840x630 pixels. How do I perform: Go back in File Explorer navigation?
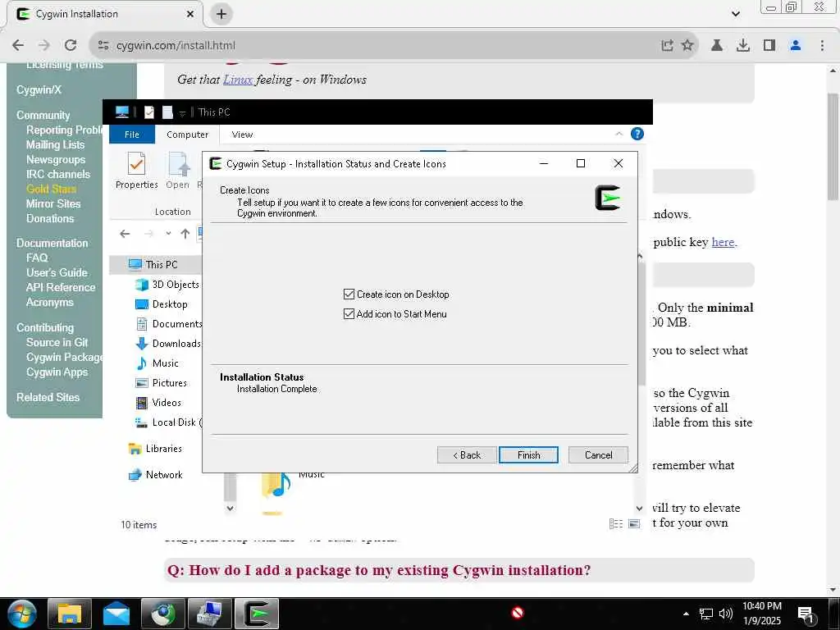[125, 234]
